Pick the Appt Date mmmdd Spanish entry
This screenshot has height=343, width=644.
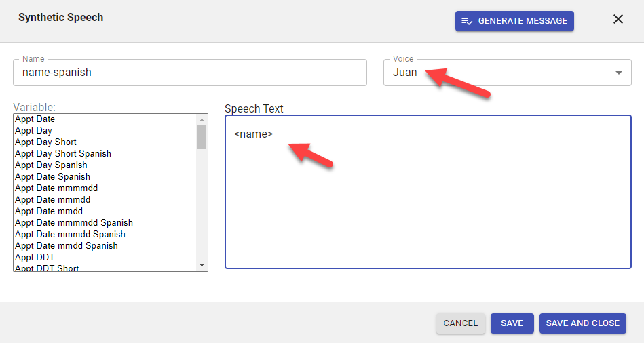70,235
